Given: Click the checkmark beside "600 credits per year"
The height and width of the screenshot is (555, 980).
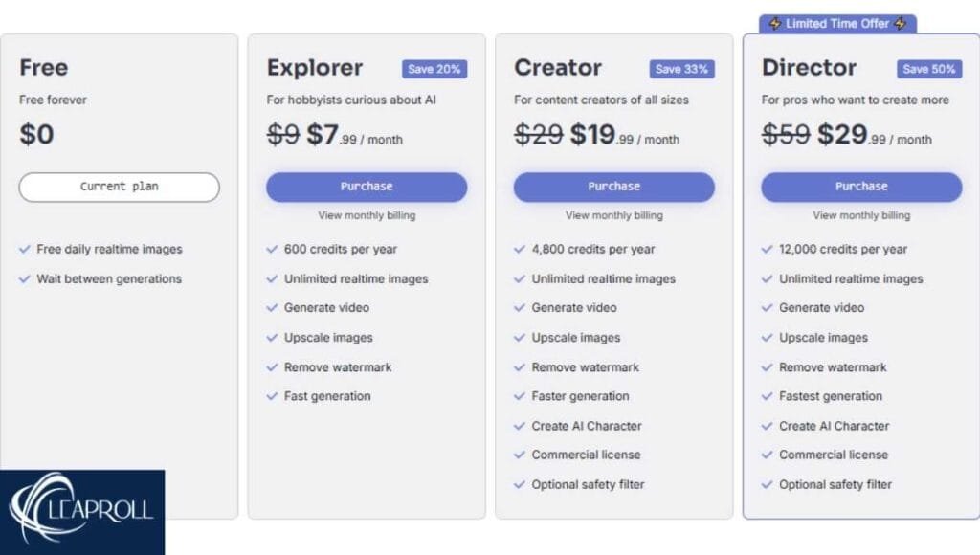Looking at the screenshot, I should pos(273,249).
